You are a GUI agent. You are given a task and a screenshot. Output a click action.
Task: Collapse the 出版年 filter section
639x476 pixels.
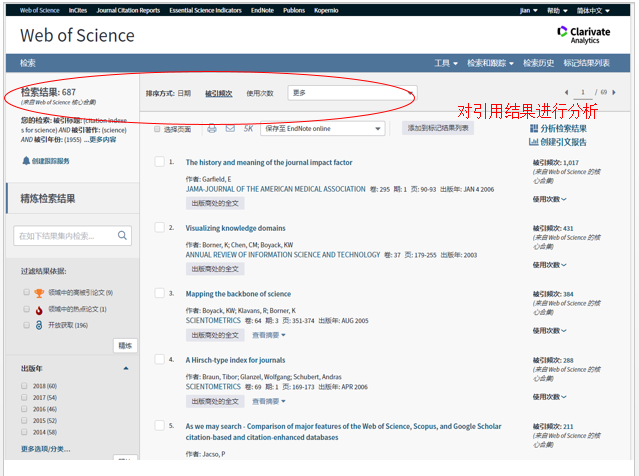(x=126, y=368)
